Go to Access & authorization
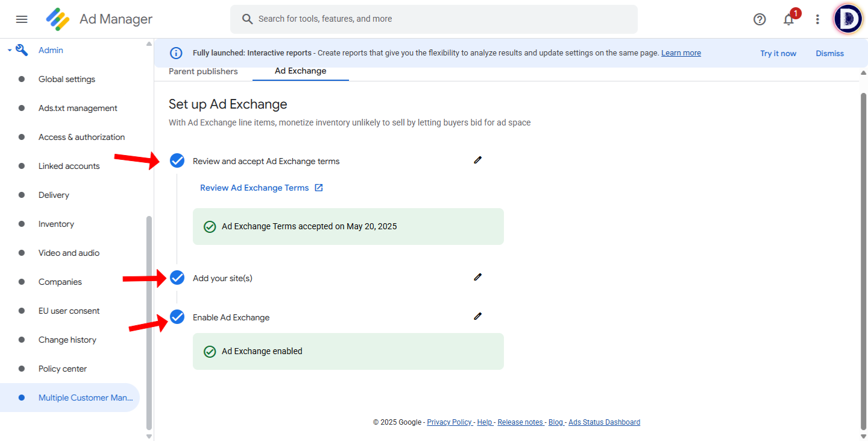Screen dimensions: 868x441 (x=82, y=137)
